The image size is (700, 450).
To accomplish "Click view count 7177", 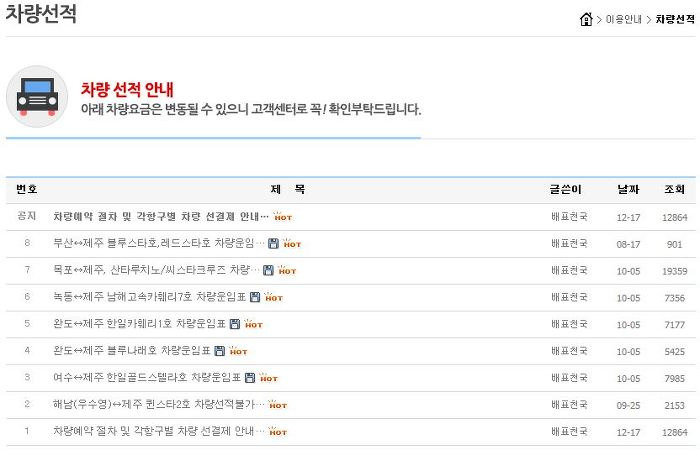I will tap(674, 325).
